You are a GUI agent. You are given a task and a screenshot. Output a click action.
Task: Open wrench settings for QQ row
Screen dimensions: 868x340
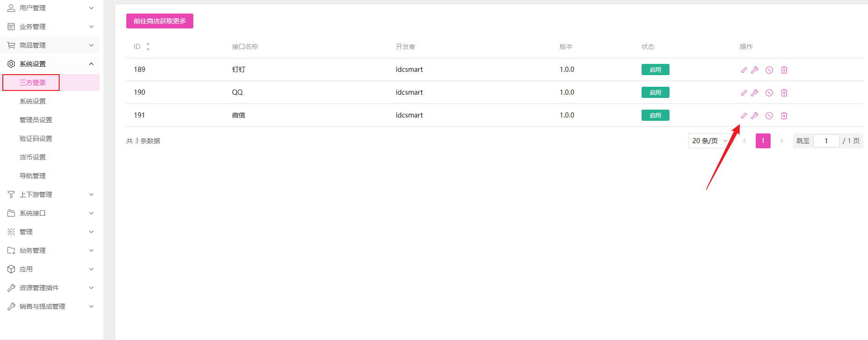coord(755,93)
